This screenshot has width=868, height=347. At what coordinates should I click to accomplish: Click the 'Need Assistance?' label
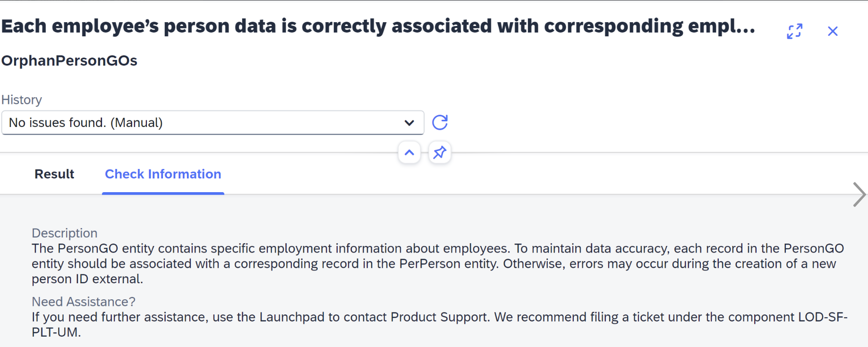[84, 302]
